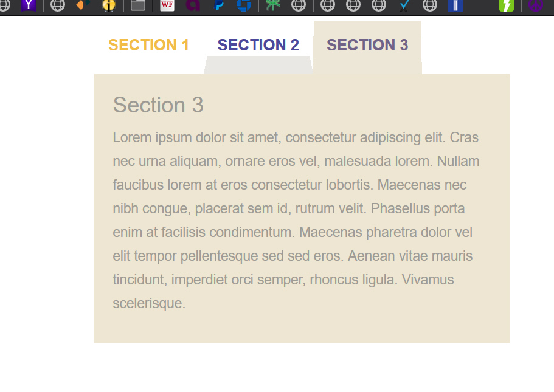554x392 pixels.
Task: Open the purple letter-a bookmark icon
Action: (193, 5)
